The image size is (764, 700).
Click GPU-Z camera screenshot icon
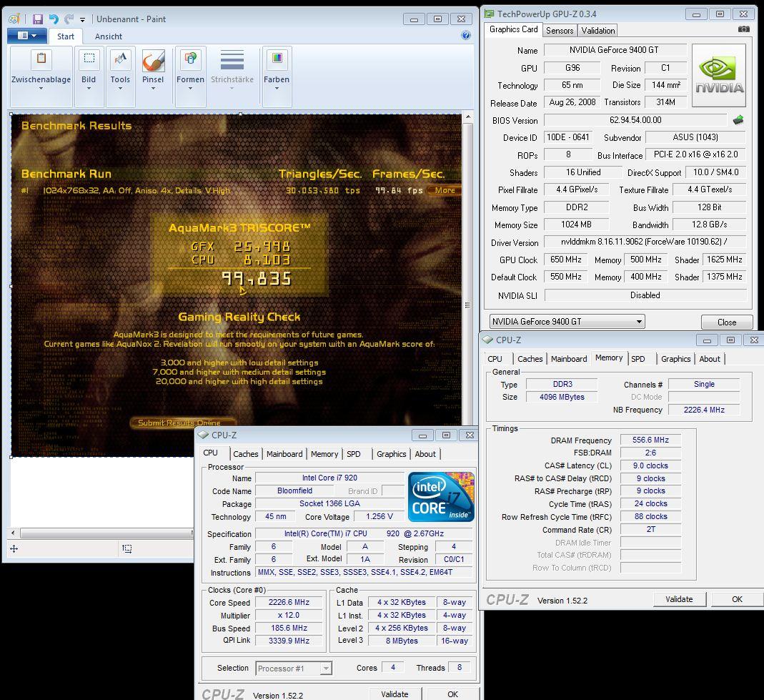743,29
